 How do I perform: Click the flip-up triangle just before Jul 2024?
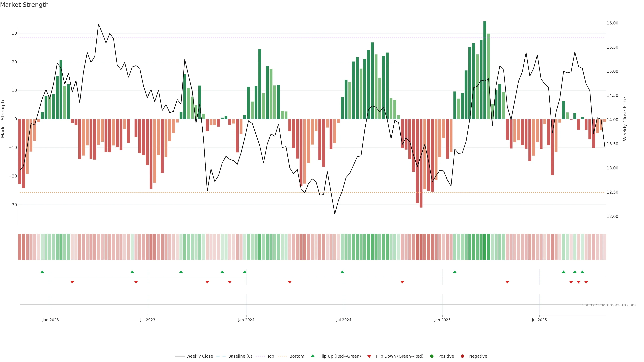click(342, 272)
